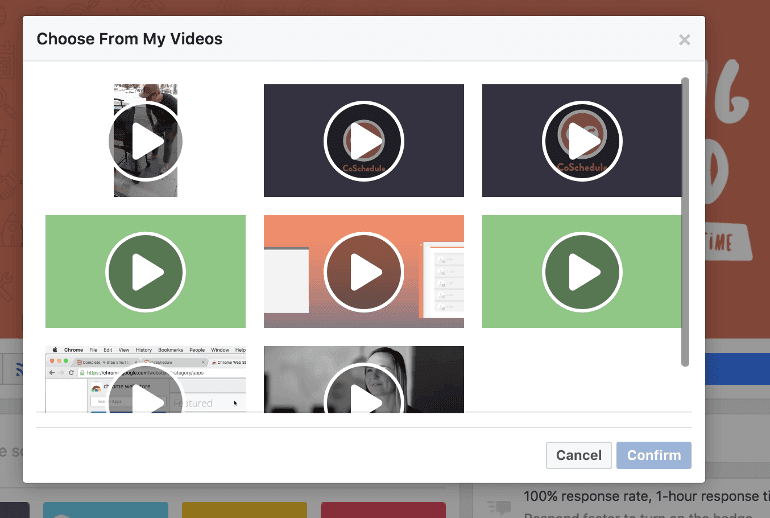This screenshot has width=770, height=518.
Task: Click the Cancel button
Action: (x=579, y=455)
